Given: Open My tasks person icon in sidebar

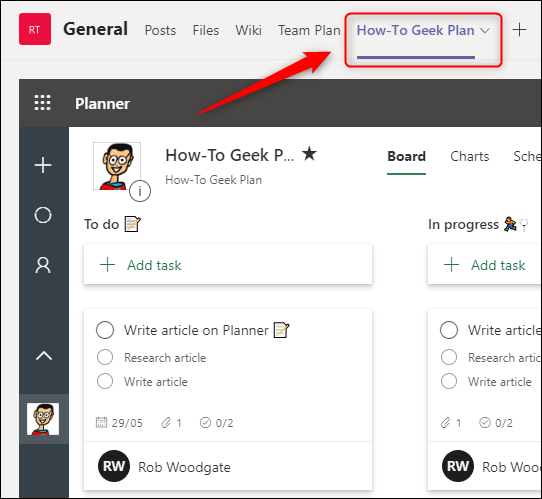Looking at the screenshot, I should pyautogui.click(x=43, y=265).
